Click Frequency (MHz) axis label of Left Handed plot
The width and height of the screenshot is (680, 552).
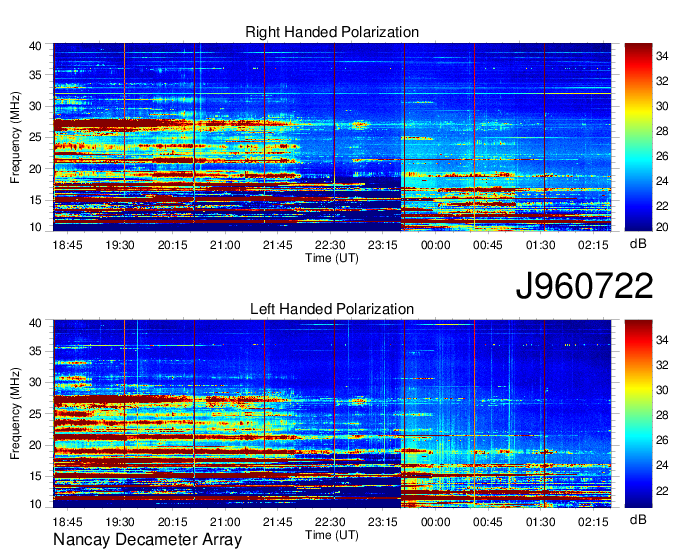pyautogui.click(x=15, y=414)
